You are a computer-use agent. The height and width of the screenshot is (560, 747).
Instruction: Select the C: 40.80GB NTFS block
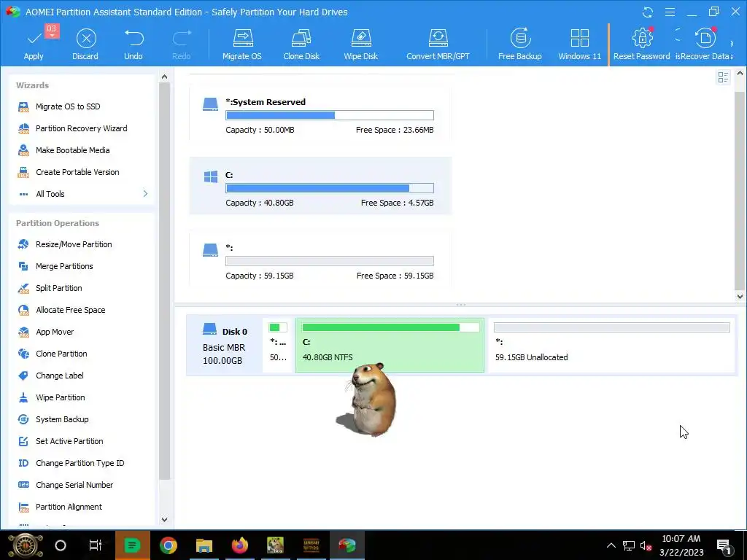point(390,346)
